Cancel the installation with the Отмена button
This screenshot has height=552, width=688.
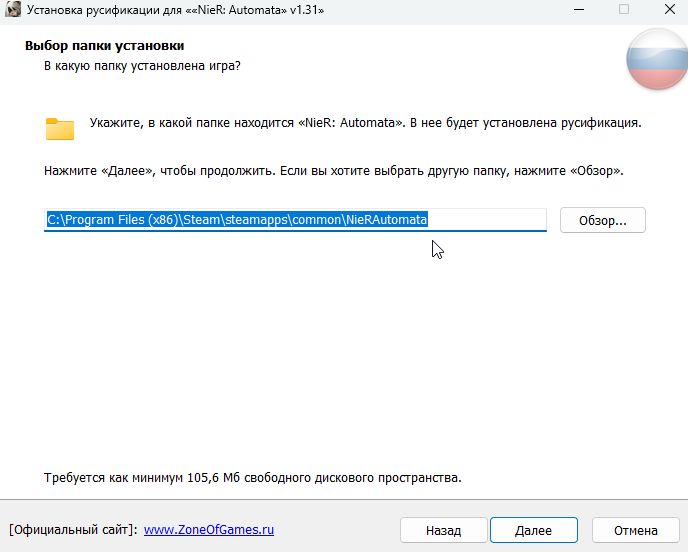635,530
